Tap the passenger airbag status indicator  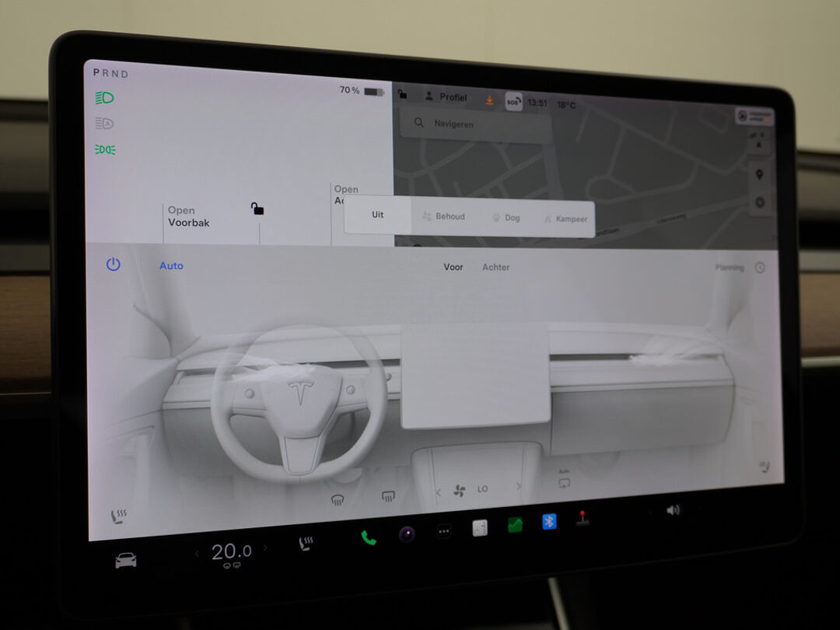pyautogui.click(x=754, y=116)
